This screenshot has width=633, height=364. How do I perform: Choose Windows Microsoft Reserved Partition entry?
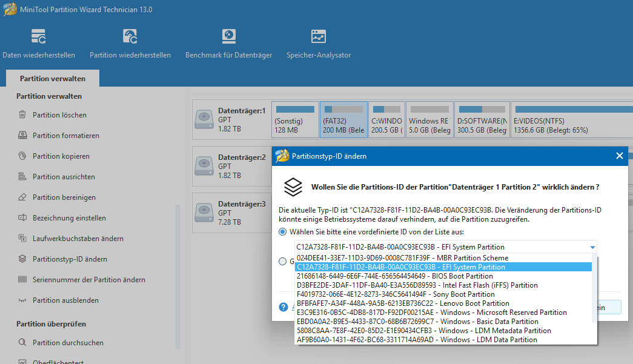[x=443, y=313]
